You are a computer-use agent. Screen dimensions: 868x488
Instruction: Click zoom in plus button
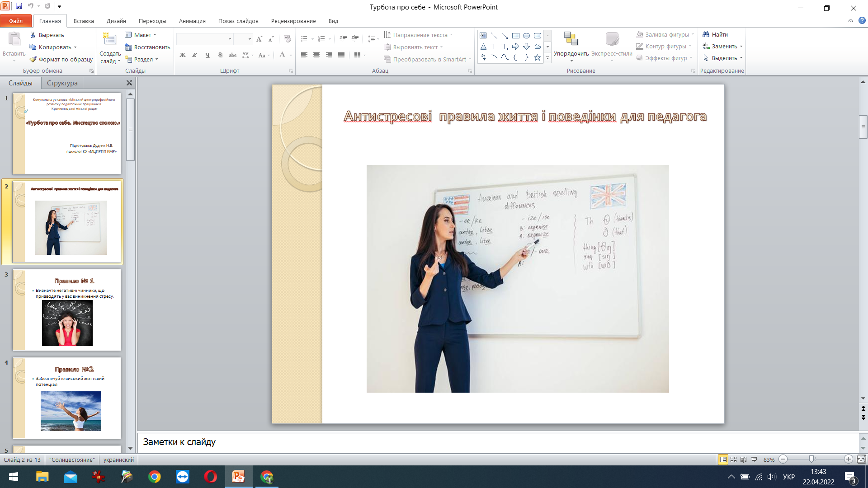[x=849, y=460]
